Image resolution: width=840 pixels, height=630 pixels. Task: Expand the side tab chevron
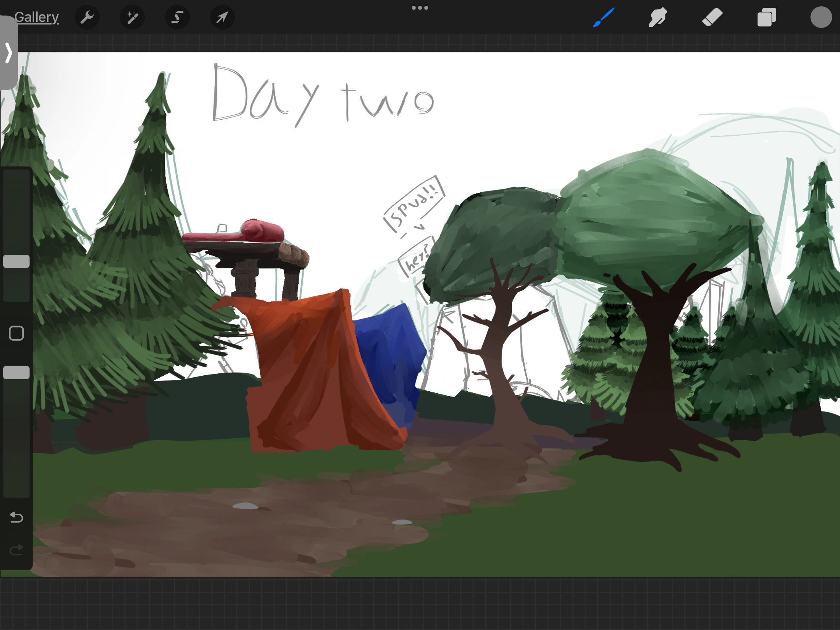[9, 52]
